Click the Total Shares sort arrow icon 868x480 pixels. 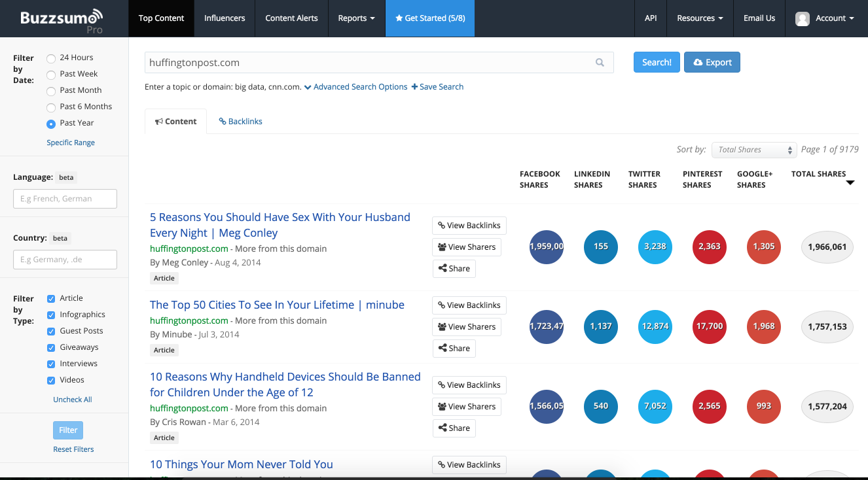pos(850,183)
